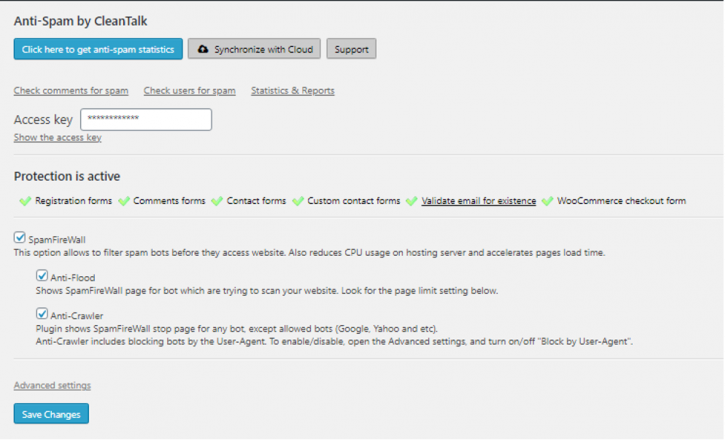Toggle the Anti-Flood checkbox
This screenshot has height=440, width=725.
pos(42,276)
